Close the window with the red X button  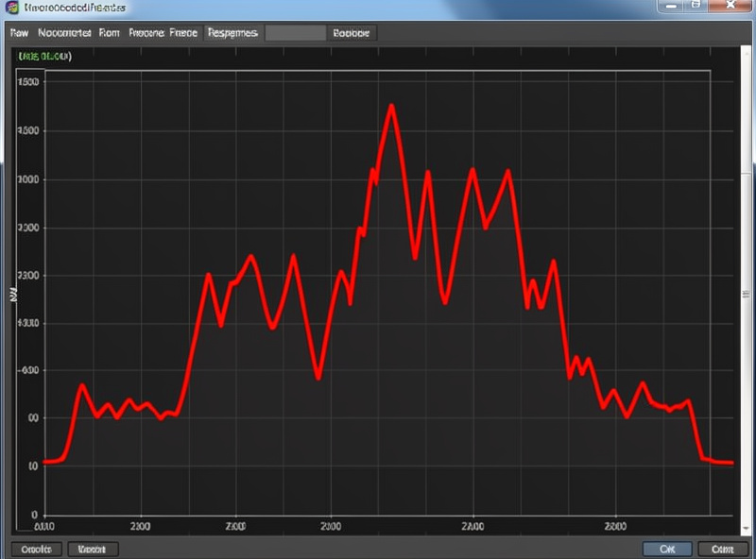click(x=730, y=6)
